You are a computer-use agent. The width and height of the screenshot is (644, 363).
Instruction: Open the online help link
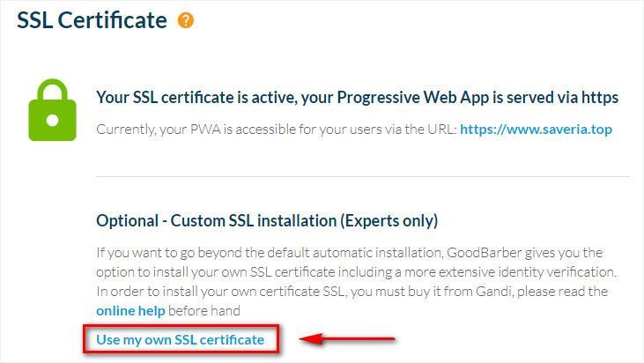click(x=130, y=311)
